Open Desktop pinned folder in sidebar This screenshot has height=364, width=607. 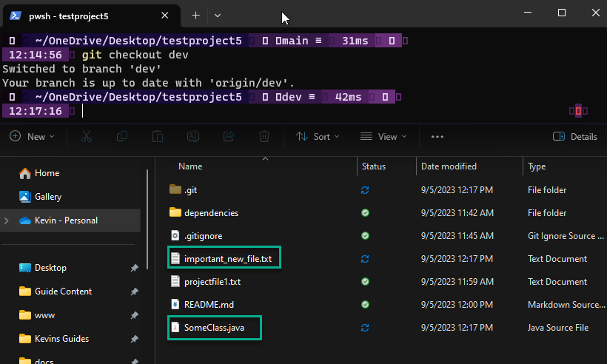(43, 268)
